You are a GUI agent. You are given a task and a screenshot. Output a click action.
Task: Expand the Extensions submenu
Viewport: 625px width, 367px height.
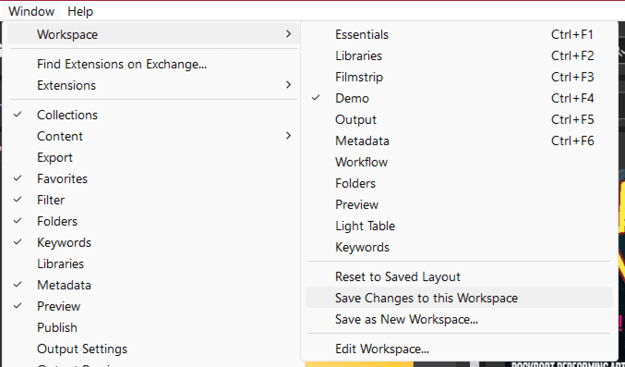click(153, 85)
